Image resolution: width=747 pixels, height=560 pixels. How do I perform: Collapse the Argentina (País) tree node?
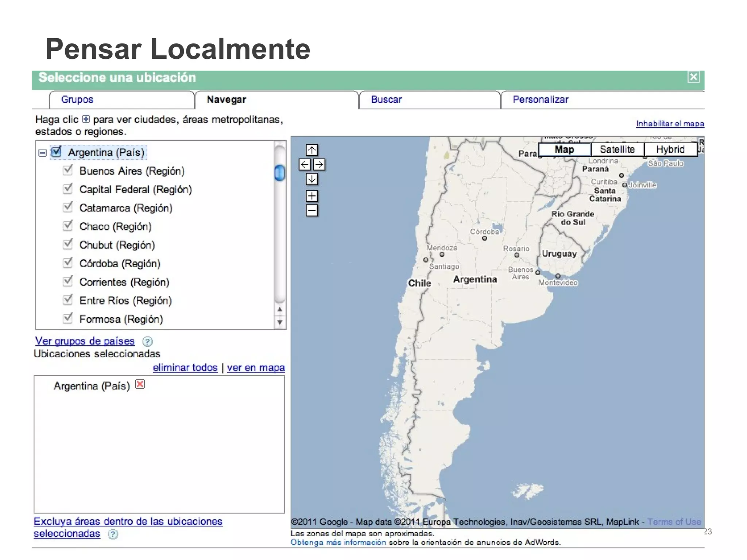[x=42, y=153]
